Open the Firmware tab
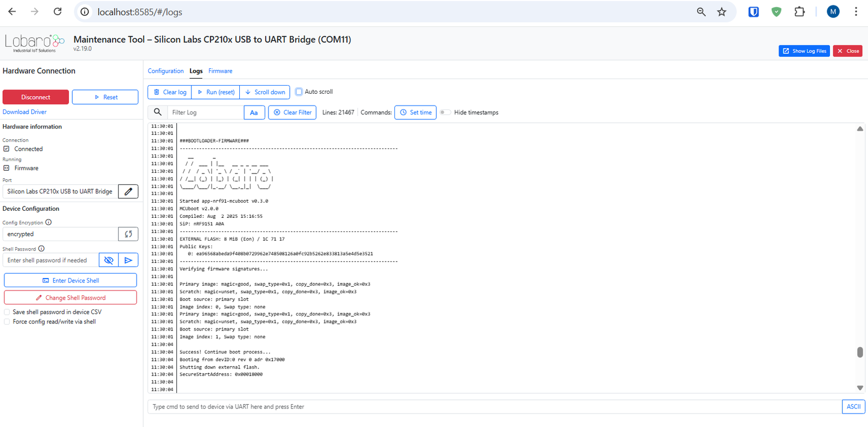This screenshot has width=868, height=427. 220,71
